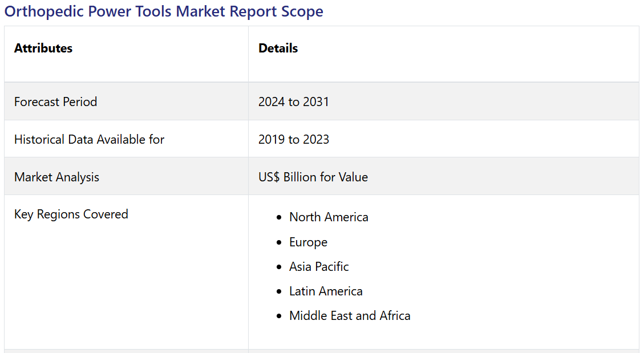Screen dimensions: 644x353
Task: Select Europe in the regions list
Action: [308, 242]
